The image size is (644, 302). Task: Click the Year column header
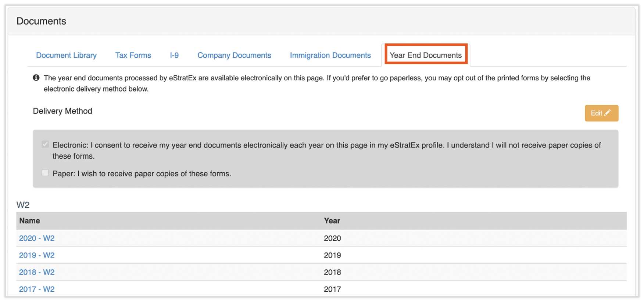point(332,221)
